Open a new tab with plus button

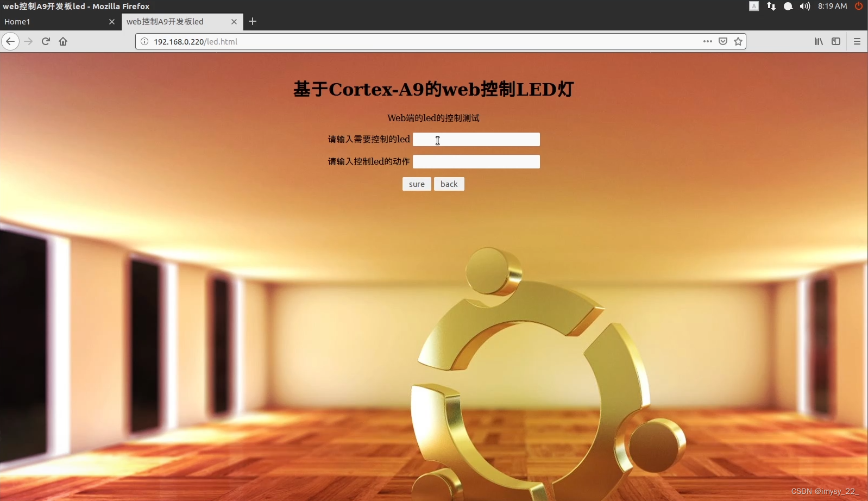point(253,22)
